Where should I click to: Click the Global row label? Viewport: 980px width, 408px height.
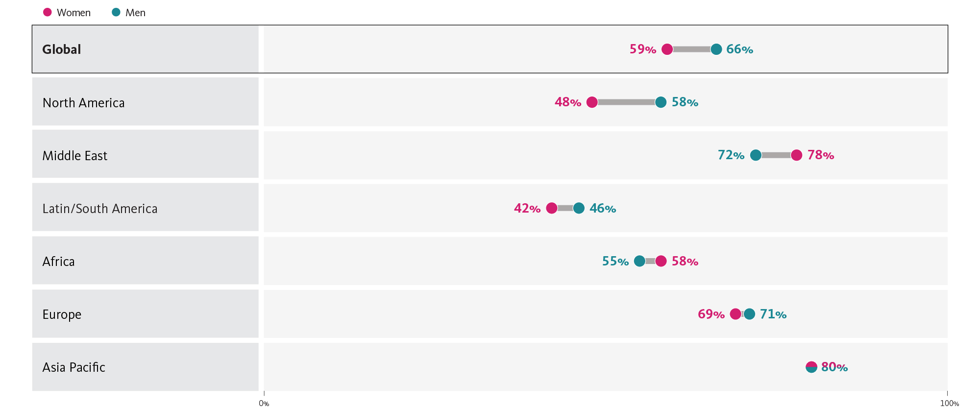pyautogui.click(x=62, y=49)
